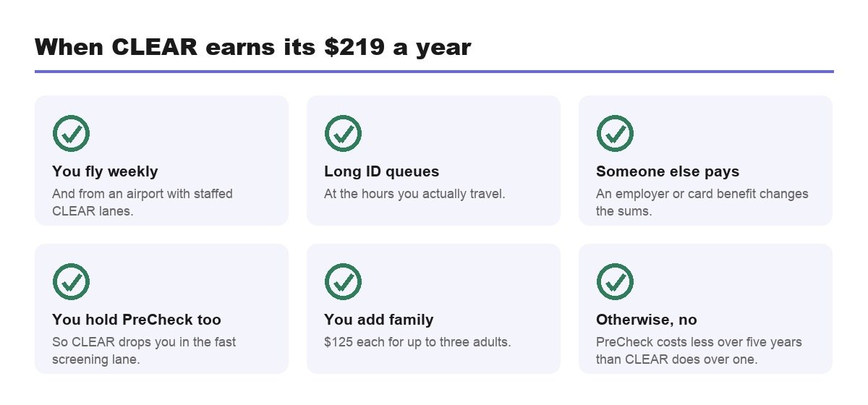Image resolution: width=868 pixels, height=405 pixels.
Task: Select the 'You add family' heading
Action: click(379, 320)
